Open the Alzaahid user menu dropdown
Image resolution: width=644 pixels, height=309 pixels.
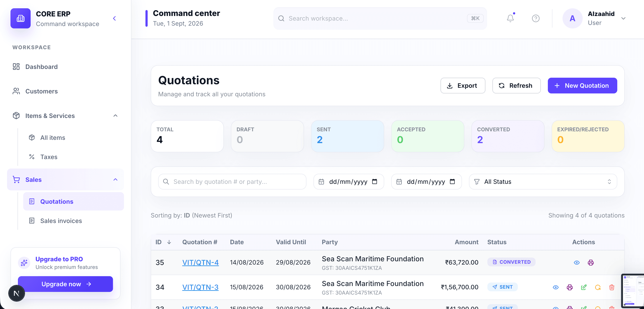pos(623,18)
